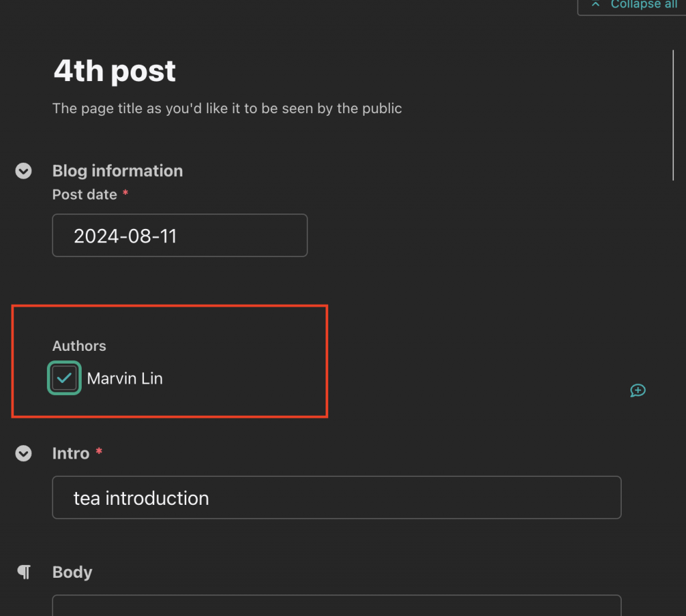Toggle the Marvin Lin author checkbox

64,378
